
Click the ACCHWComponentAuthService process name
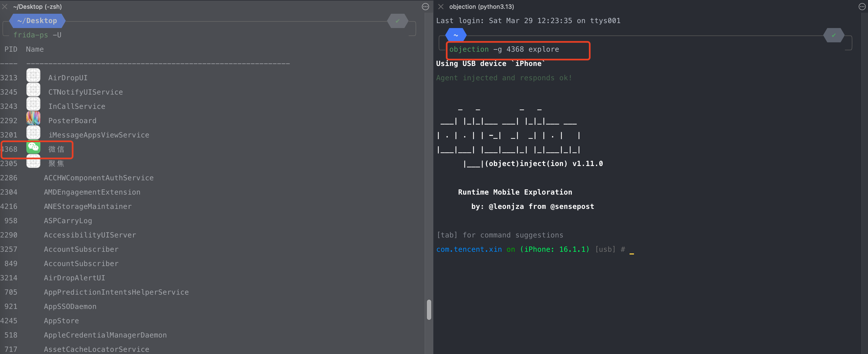[99, 178]
